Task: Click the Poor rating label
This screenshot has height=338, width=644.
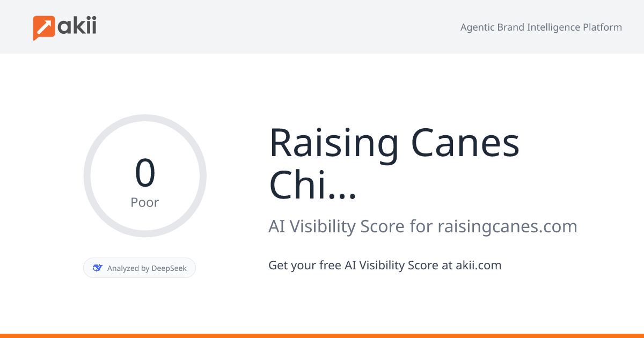Action: click(x=145, y=203)
